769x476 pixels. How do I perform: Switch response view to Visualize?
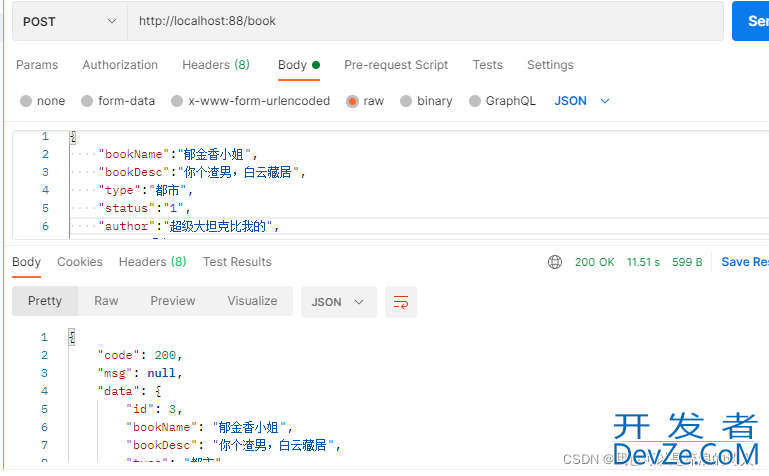252,301
